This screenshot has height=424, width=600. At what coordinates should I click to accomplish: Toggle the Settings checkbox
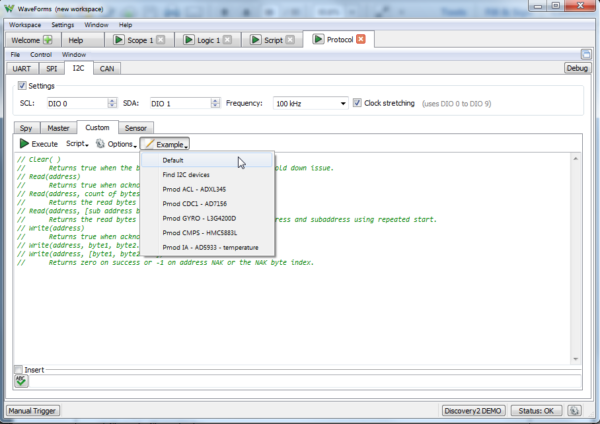[x=22, y=85]
